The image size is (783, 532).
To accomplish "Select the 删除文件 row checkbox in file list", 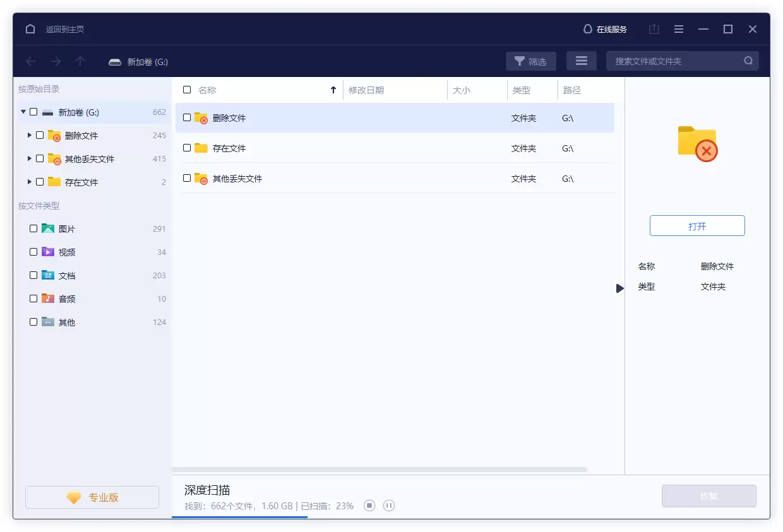I will point(187,117).
